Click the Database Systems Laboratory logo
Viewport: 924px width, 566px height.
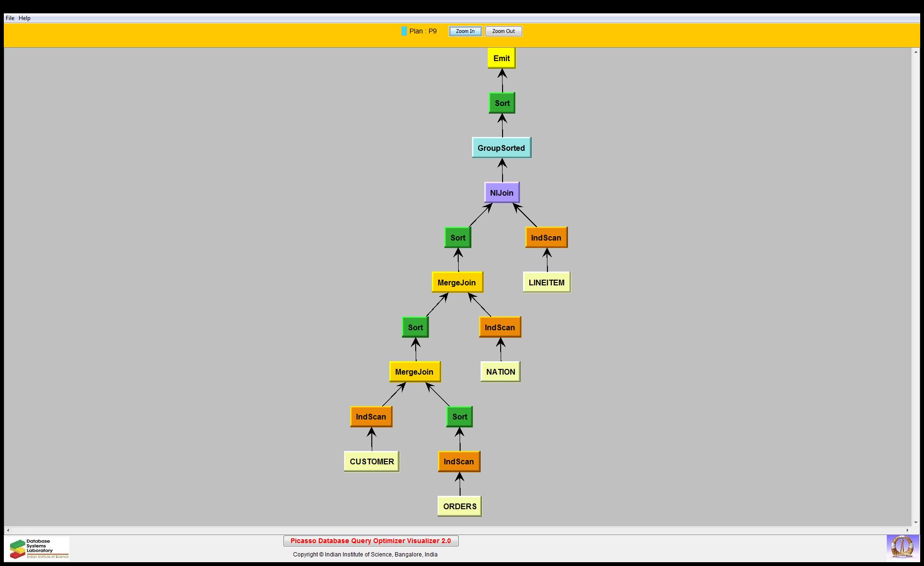pos(39,548)
